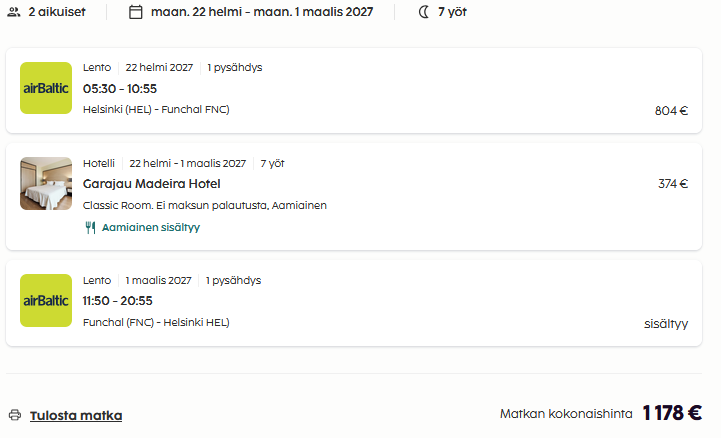The width and height of the screenshot is (721, 438).
Task: Click the two-person travelers icon
Action: click(14, 12)
